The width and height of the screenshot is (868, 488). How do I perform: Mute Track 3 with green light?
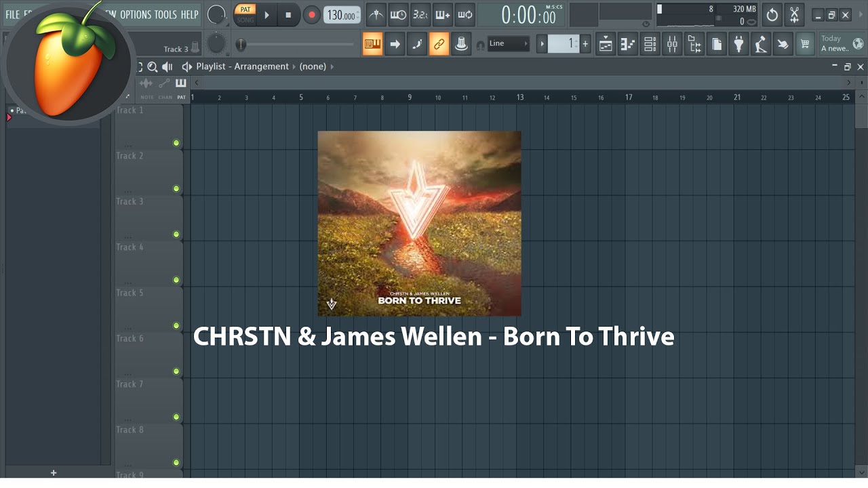[x=176, y=235]
